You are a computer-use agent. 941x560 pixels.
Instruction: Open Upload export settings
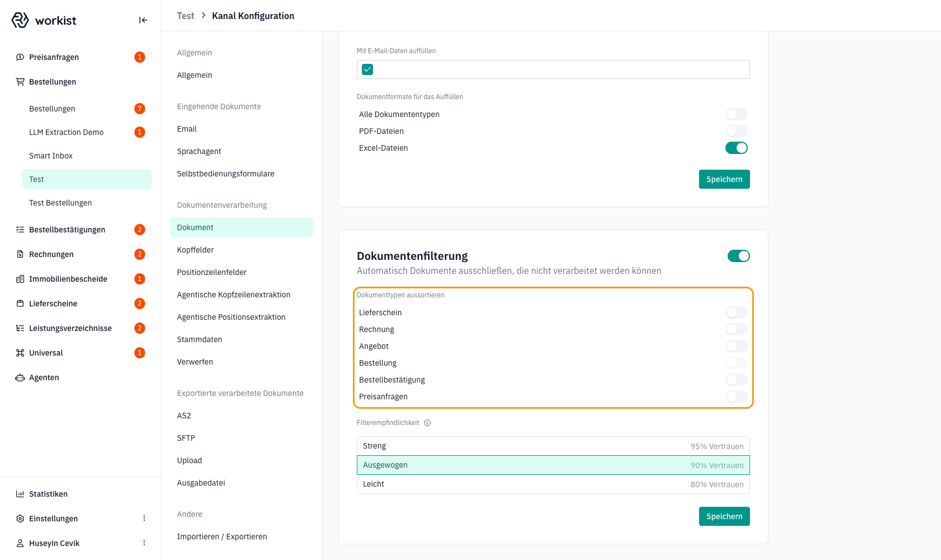241,460
